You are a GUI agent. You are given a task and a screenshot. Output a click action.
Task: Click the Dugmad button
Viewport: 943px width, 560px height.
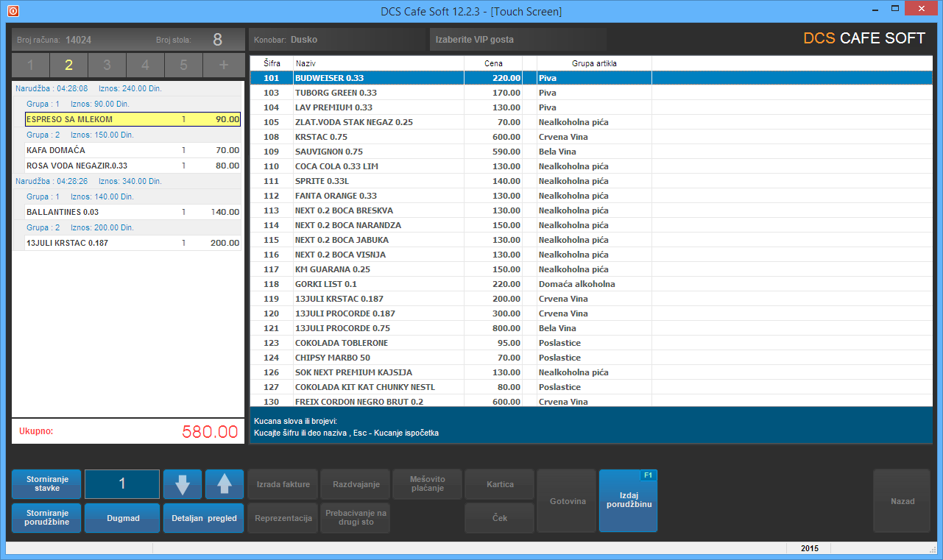pyautogui.click(x=122, y=518)
